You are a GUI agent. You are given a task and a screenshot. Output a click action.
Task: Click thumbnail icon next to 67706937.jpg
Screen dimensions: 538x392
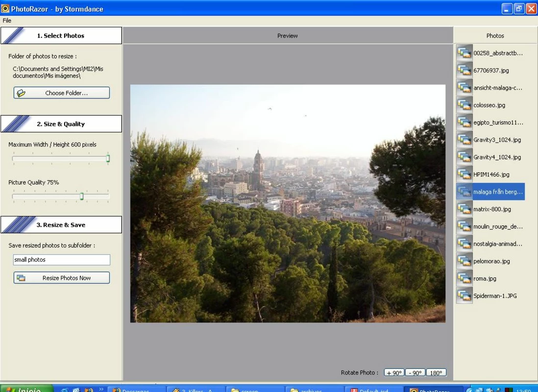click(464, 71)
